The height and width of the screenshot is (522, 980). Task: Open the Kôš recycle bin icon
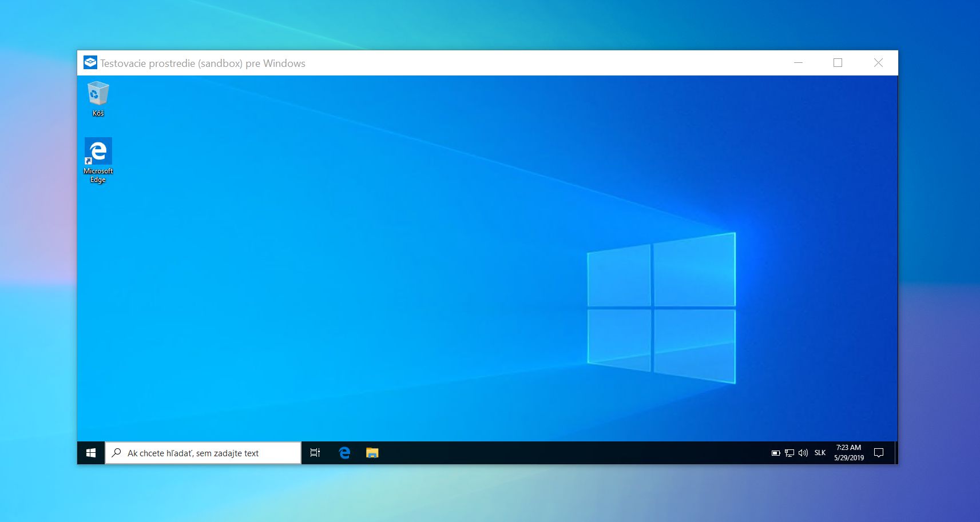[98, 99]
